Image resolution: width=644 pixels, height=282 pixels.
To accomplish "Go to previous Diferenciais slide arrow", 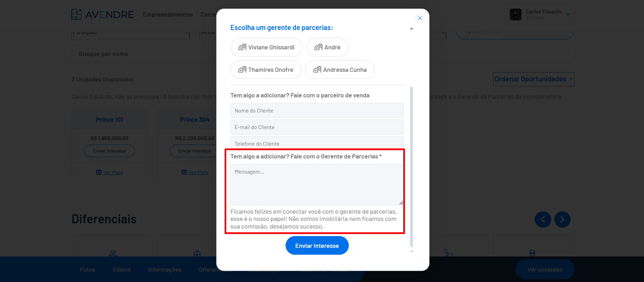I will click(543, 219).
